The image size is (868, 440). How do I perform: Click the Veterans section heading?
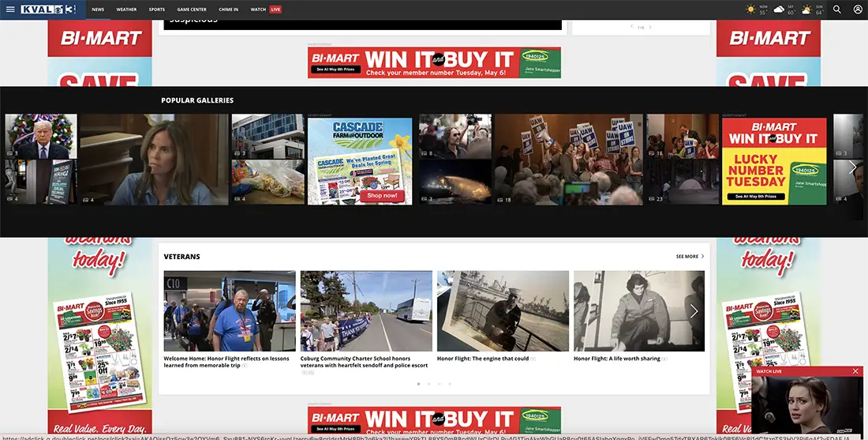click(181, 257)
